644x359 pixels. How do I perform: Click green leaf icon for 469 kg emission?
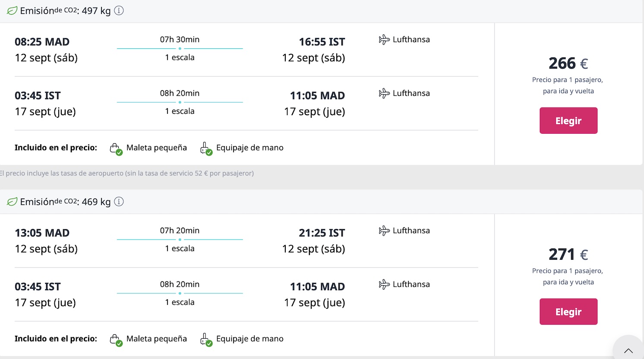coord(12,202)
